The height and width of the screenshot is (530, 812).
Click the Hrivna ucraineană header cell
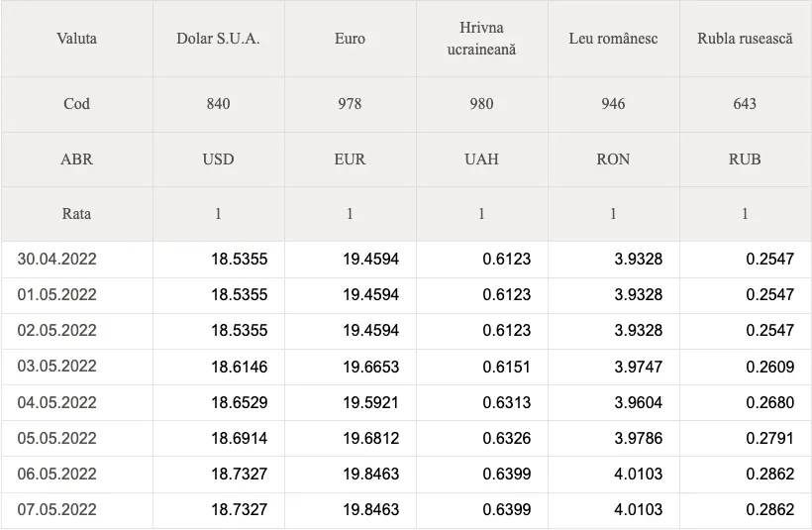click(x=481, y=39)
